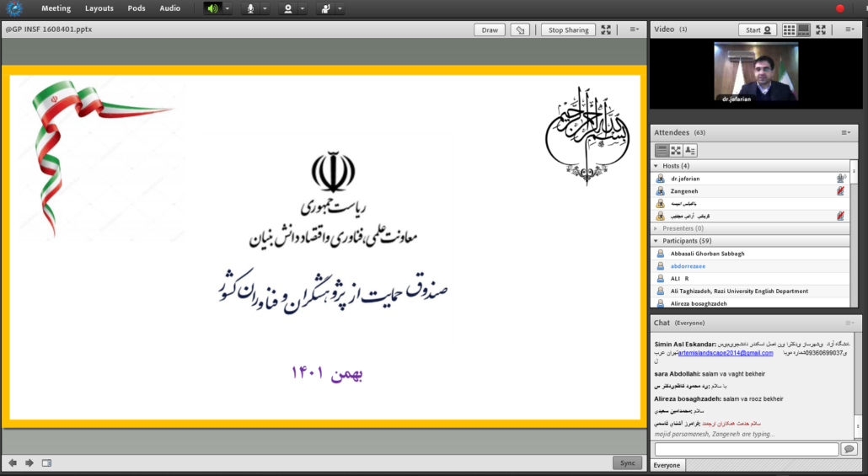Open the Attendees pod options menu

tap(845, 132)
